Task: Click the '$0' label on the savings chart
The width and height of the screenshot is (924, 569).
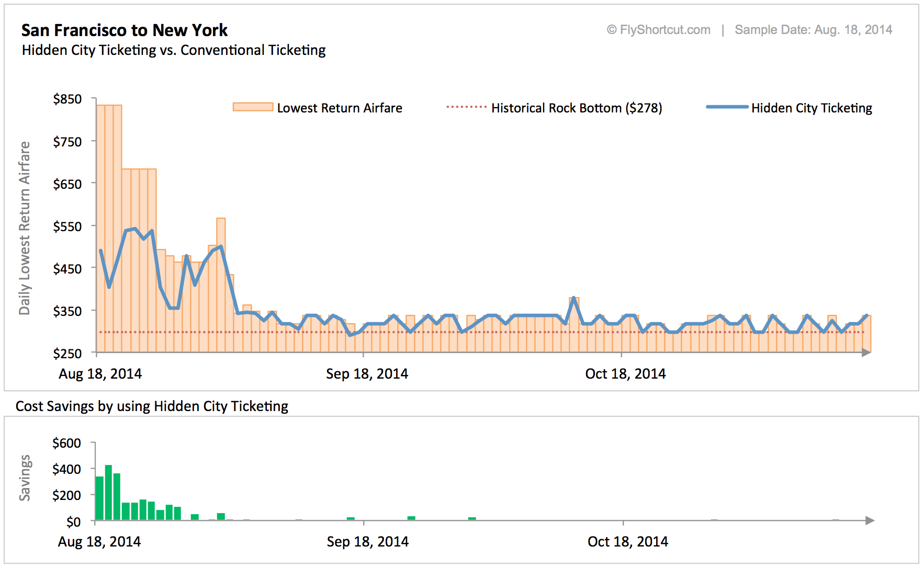Action: [x=73, y=522]
